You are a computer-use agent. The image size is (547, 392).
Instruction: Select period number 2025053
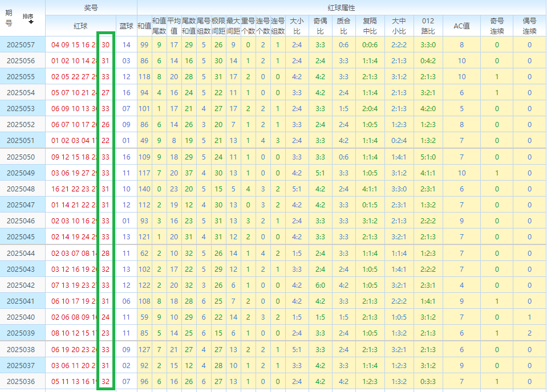[21, 108]
